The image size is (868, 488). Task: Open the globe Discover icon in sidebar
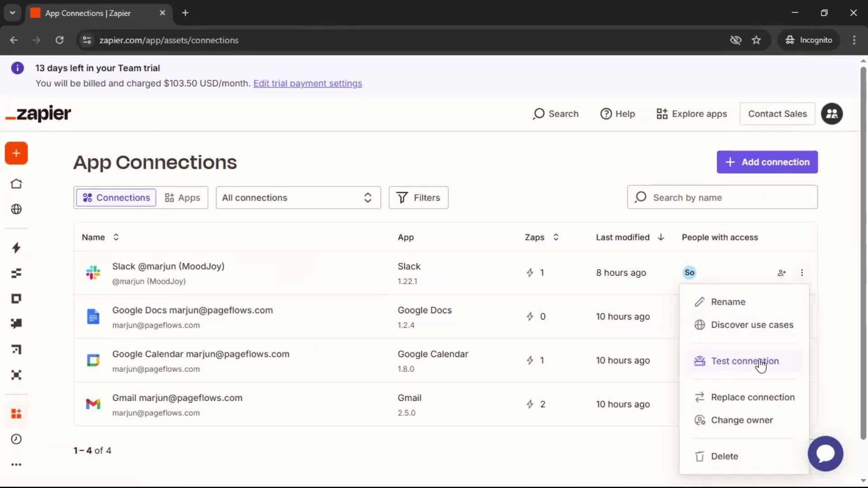point(16,209)
